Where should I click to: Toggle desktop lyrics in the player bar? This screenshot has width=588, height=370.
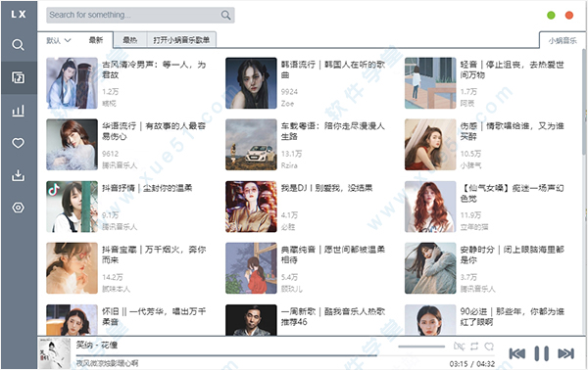coord(459,347)
